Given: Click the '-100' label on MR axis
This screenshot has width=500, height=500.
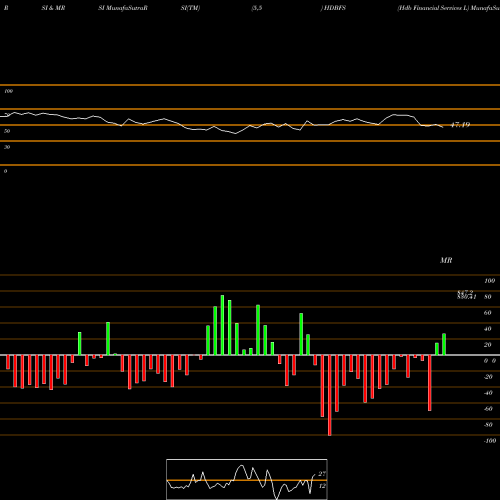Looking at the screenshot, I should tap(490, 441).
